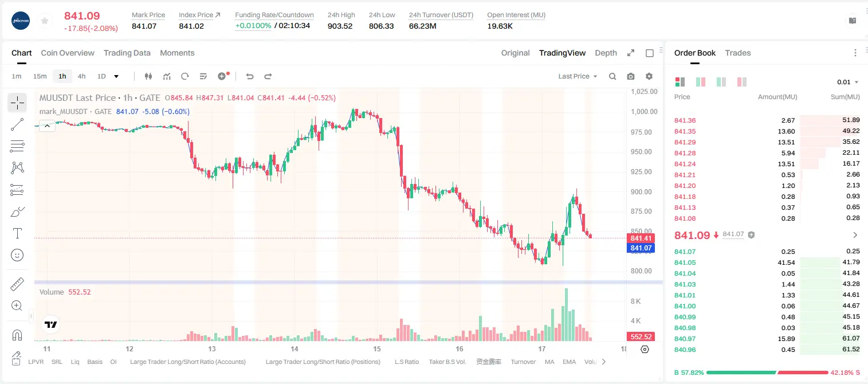Screen dimensions: 868x384
Task: Switch to the Trades tab
Action: [737, 53]
